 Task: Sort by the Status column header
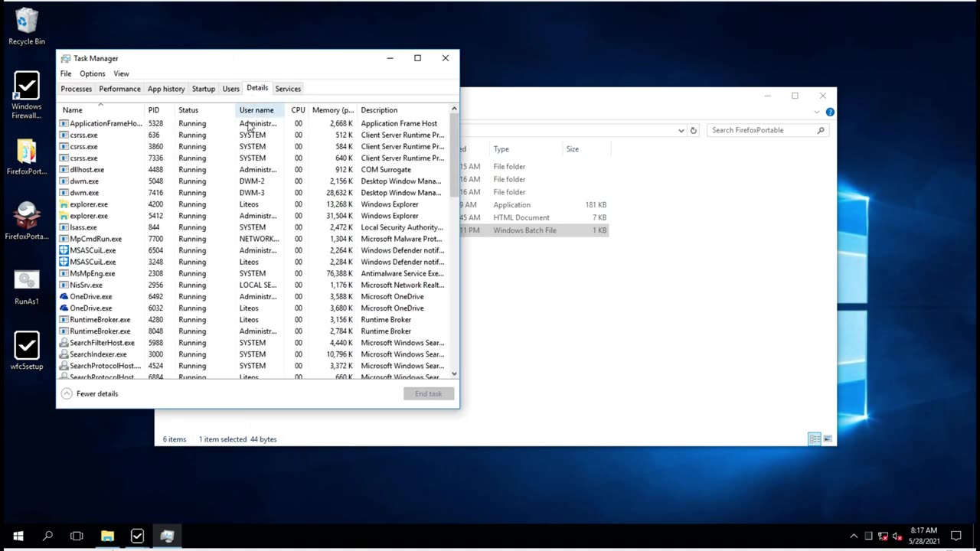pyautogui.click(x=205, y=110)
